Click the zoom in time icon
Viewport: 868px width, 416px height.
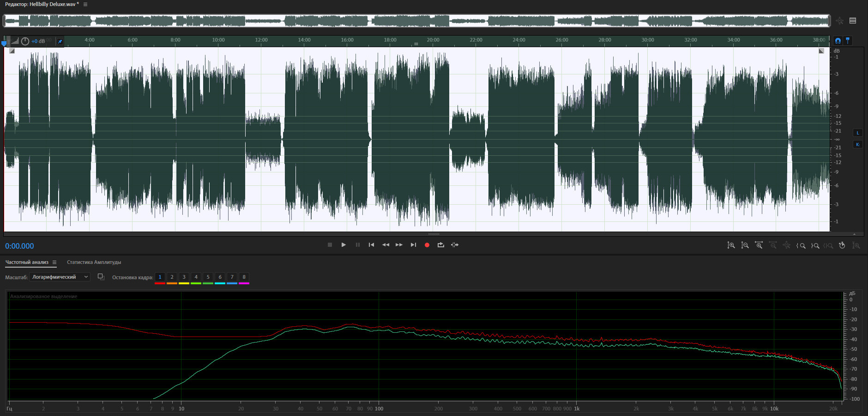pos(759,245)
